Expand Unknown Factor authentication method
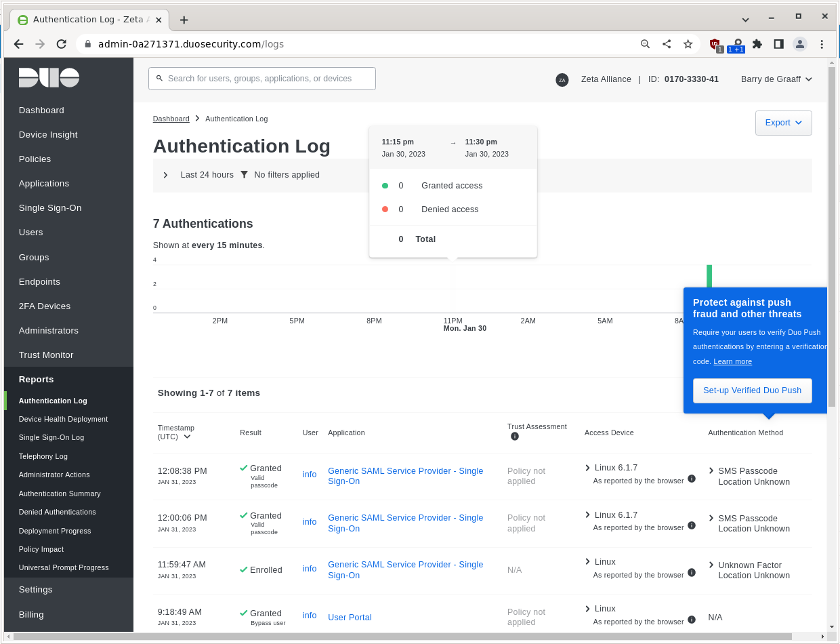 [x=711, y=565]
